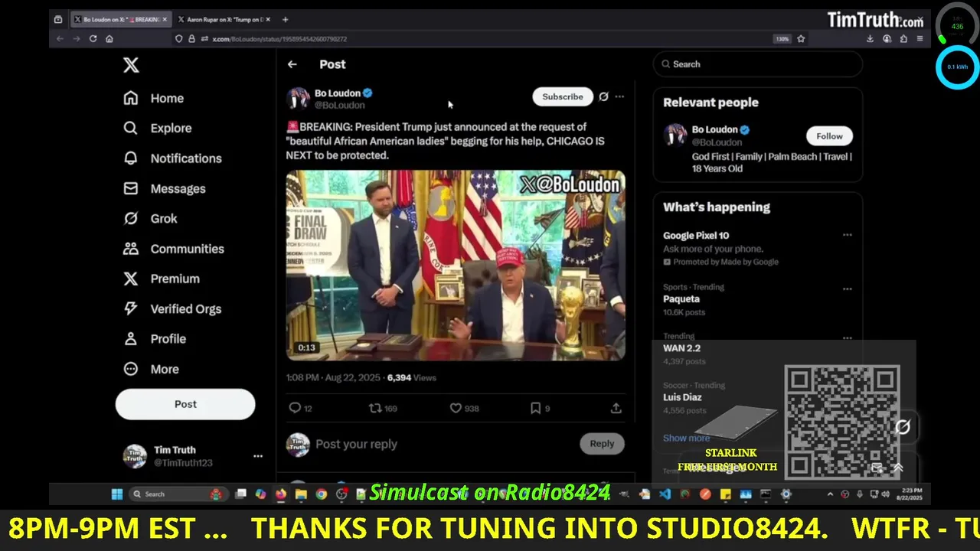This screenshot has width=980, height=551.
Task: Click Show more under What's happening
Action: tap(686, 438)
